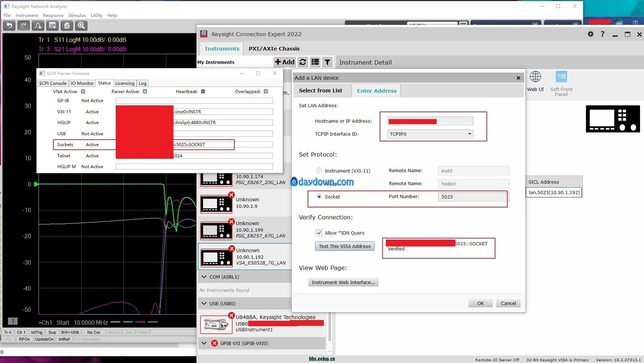Screen dimensions: 644x363
Task: Open the Instrument menu
Action: coord(27,15)
